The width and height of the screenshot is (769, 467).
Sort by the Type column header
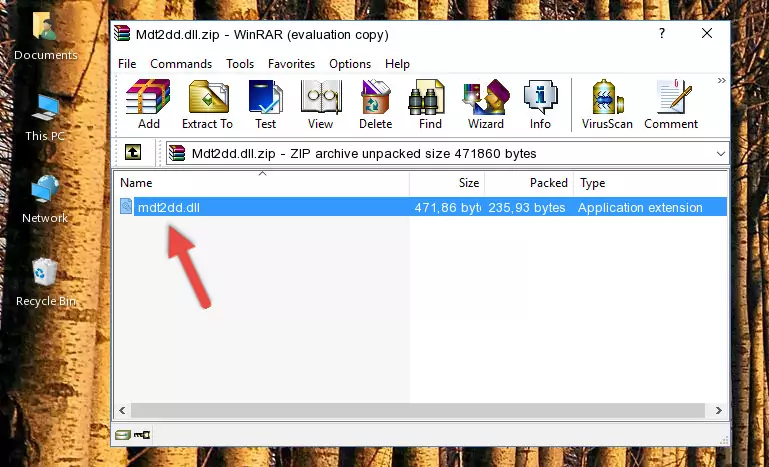pos(650,183)
